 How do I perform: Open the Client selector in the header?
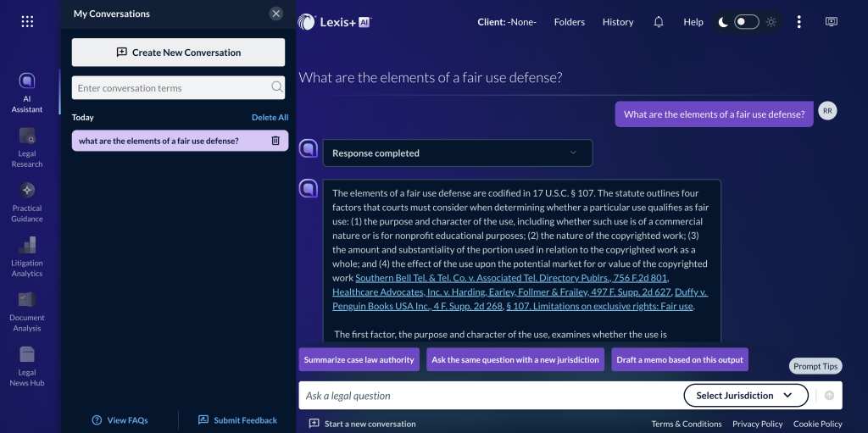coord(509,22)
